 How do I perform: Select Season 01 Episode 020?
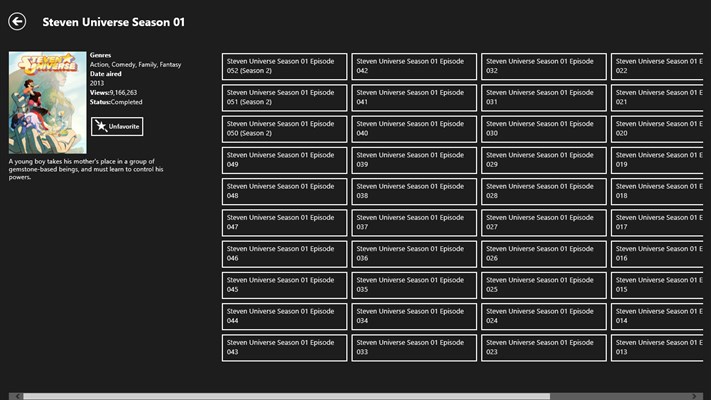point(657,129)
